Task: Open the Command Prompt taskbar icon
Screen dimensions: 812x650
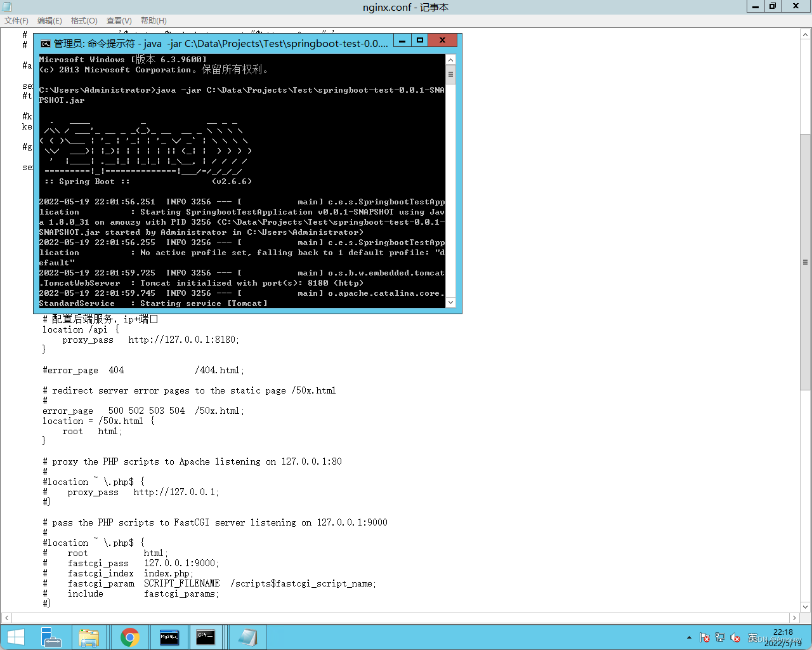Action: click(x=206, y=637)
